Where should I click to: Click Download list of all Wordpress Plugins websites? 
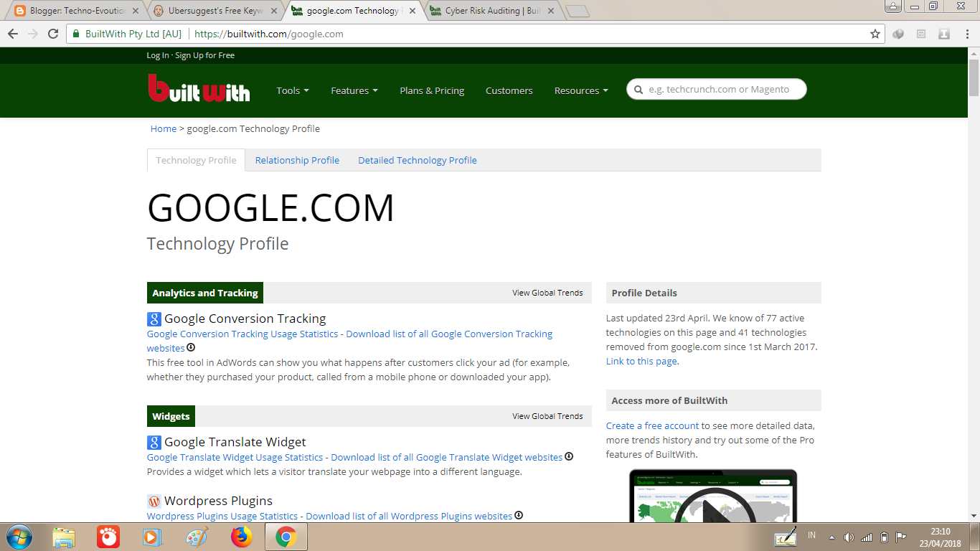[409, 516]
